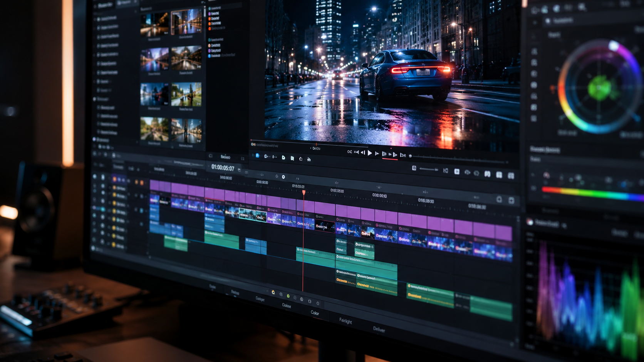Image resolution: width=644 pixels, height=362 pixels.
Task: Switch to the Color page tab
Action: [x=315, y=313]
